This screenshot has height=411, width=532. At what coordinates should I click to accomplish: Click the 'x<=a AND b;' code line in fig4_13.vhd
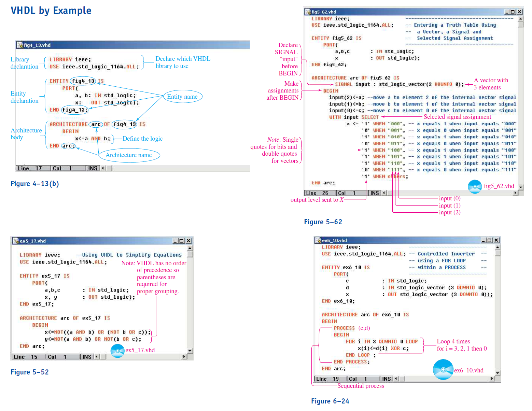(x=93, y=139)
